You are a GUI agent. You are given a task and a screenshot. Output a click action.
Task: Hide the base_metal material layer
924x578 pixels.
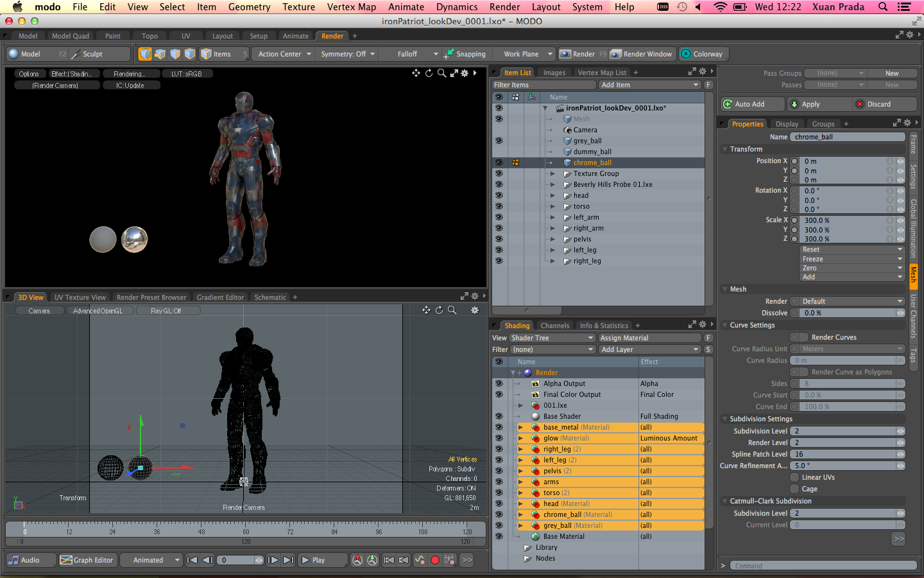coord(499,427)
